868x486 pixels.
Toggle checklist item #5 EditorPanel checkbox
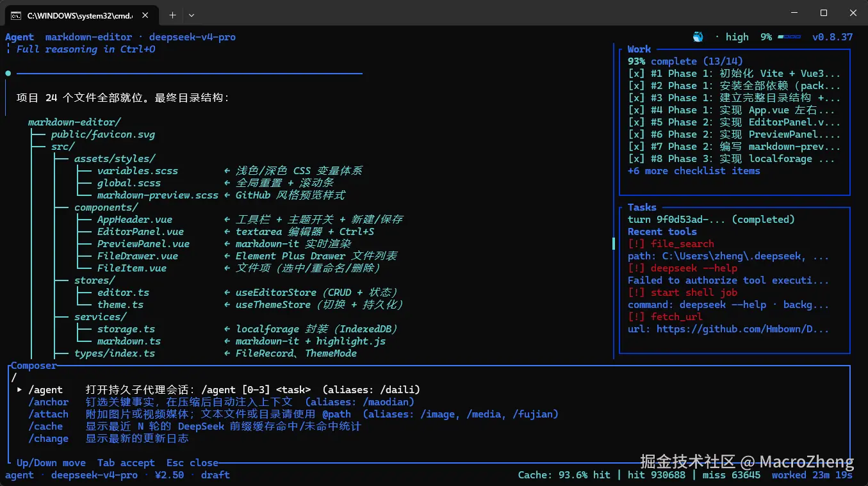coord(636,122)
